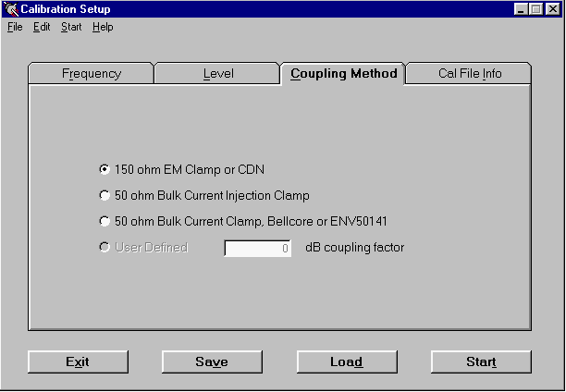Open the Start menu in menu bar

[71, 27]
